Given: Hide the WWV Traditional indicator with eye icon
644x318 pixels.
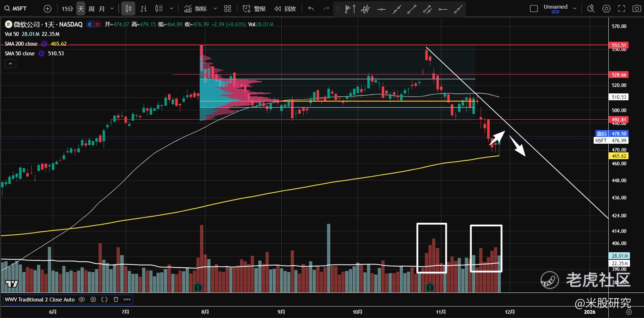Looking at the screenshot, I should (x=82, y=299).
